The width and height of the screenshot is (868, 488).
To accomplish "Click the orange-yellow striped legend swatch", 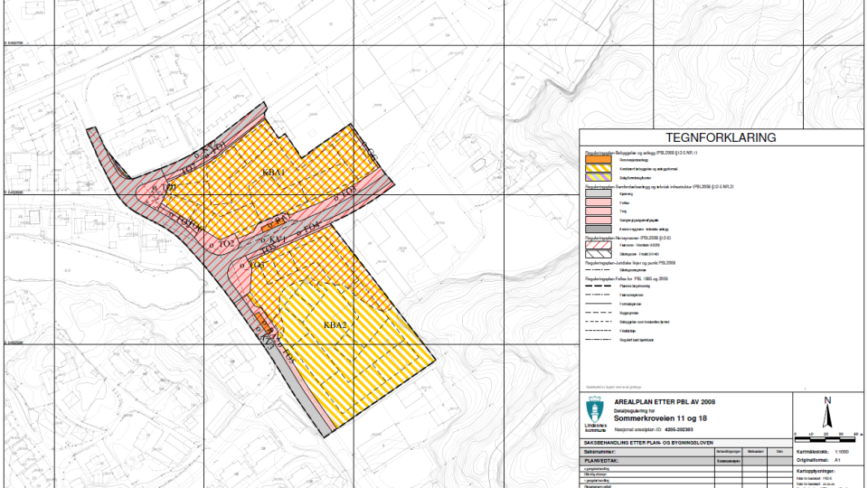I will (x=599, y=169).
